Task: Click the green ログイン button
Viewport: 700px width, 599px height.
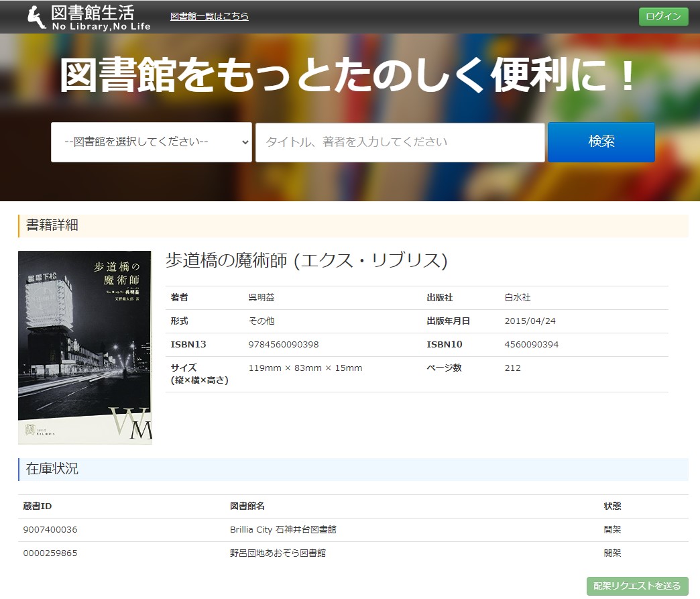Action: tap(663, 17)
